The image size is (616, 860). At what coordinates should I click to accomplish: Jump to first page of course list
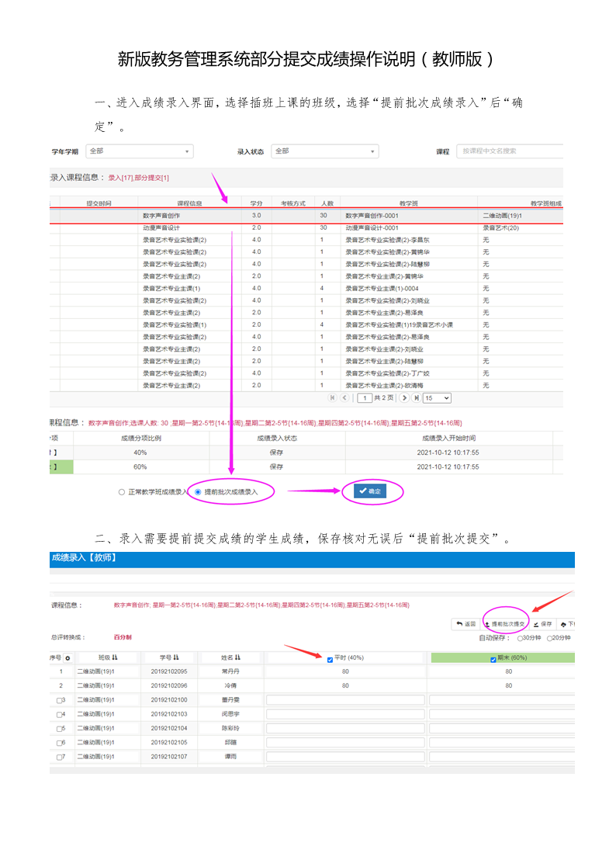point(333,397)
